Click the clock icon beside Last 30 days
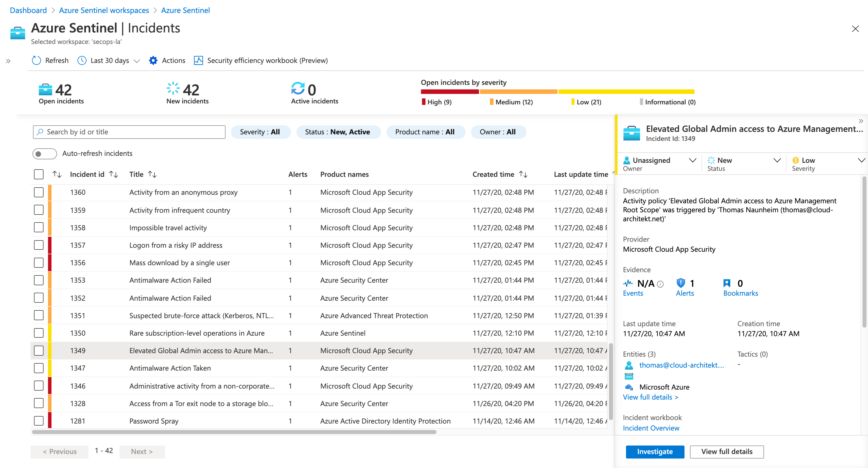Image resolution: width=868 pixels, height=468 pixels. click(82, 61)
